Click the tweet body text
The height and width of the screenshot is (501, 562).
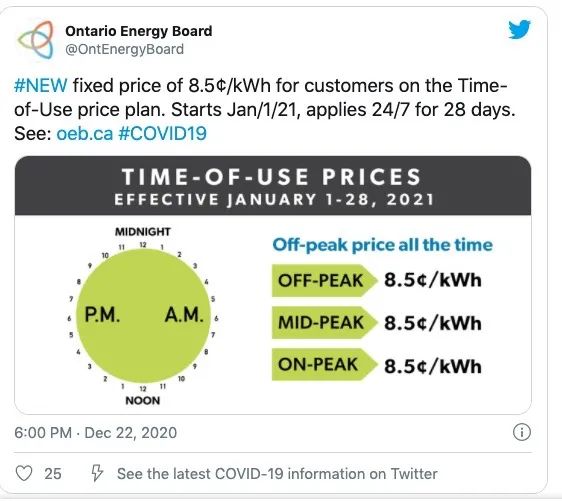tap(265, 110)
